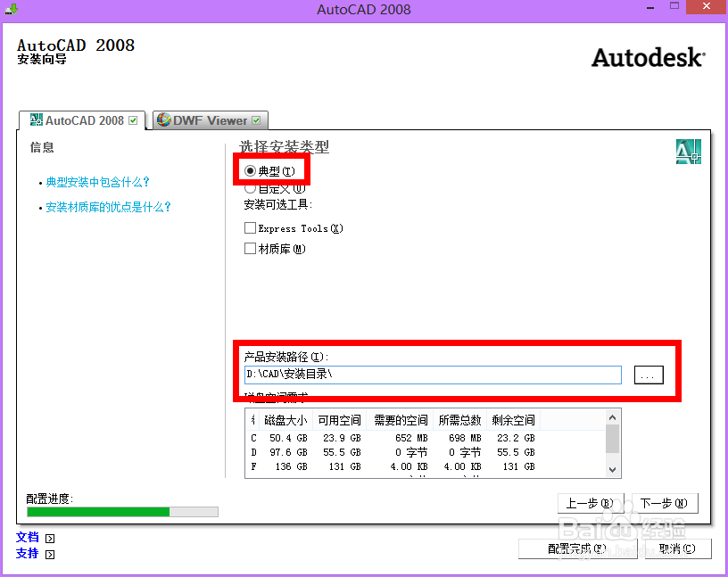Click the 磁盘大小 column header
This screenshot has width=728, height=577.
pos(286,420)
